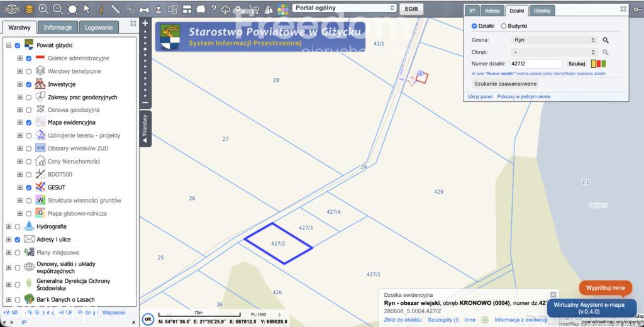Screen dimensions: 644x327
Task: Open the print tool in the toolbar
Action: click(144, 9)
